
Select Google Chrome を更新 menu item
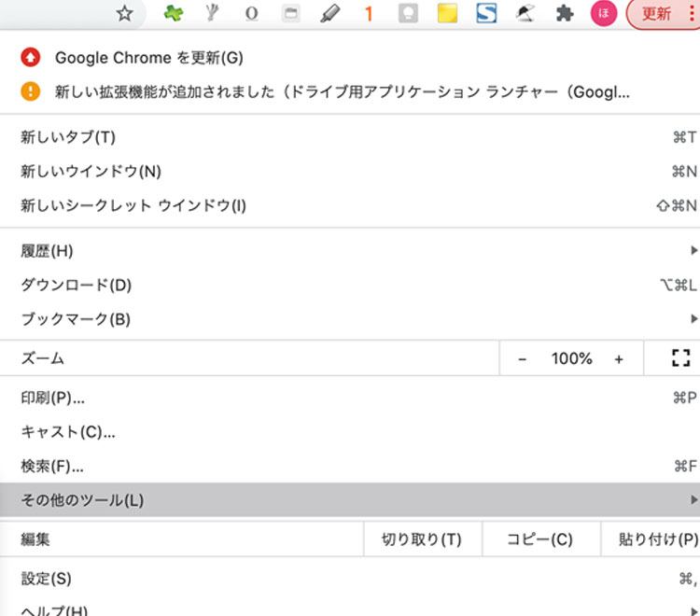click(x=149, y=58)
